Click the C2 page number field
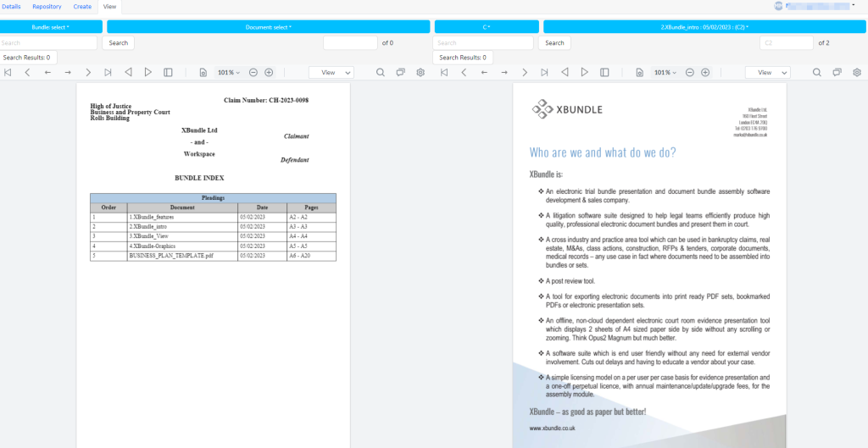The width and height of the screenshot is (868, 448). (787, 42)
